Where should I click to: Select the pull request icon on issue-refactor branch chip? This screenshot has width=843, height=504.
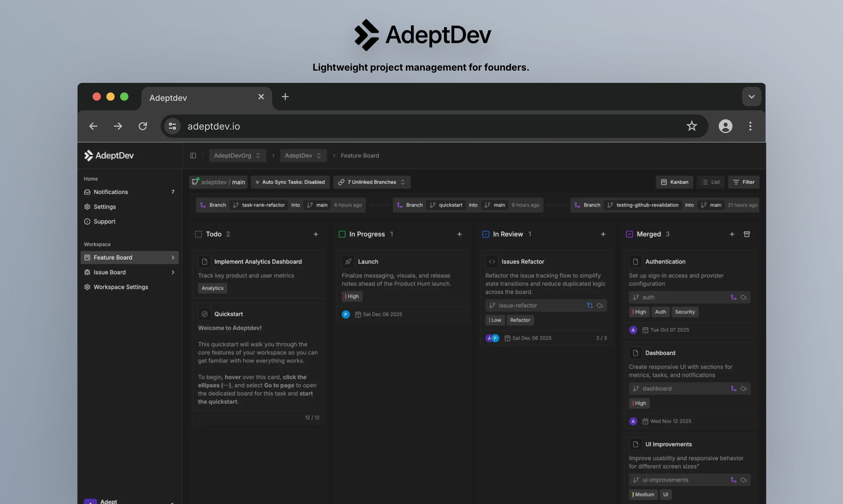click(x=590, y=305)
